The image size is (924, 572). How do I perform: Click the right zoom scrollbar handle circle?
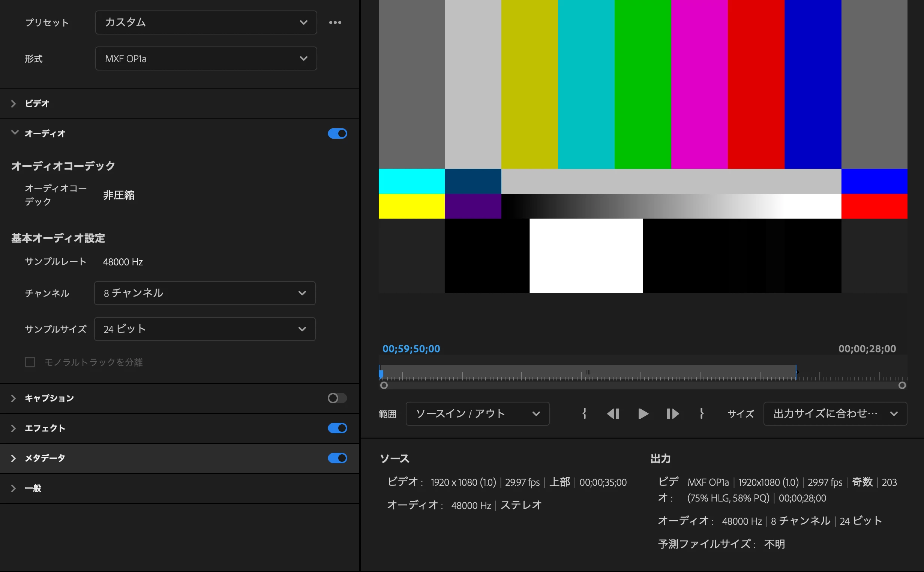[x=902, y=385]
